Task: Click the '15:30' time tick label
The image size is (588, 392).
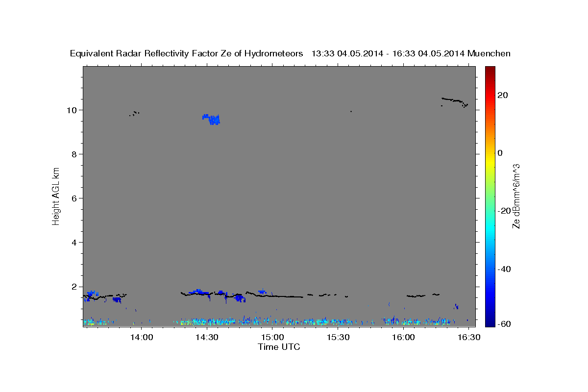Action: [x=338, y=338]
